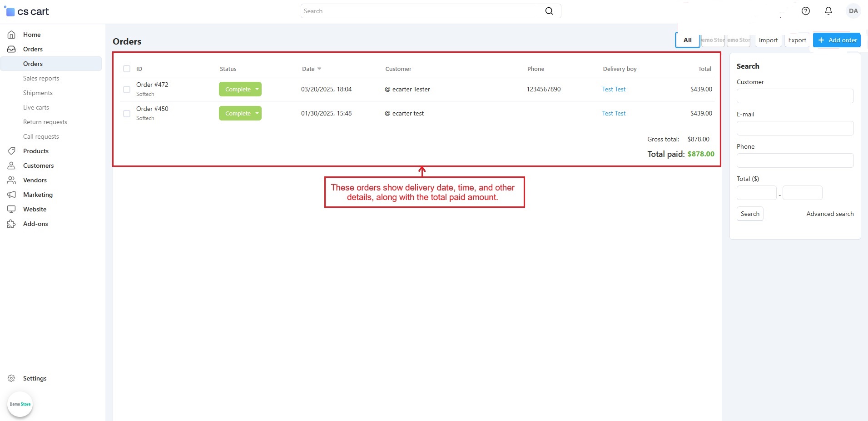
Task: Click the help question mark icon
Action: 805,11
